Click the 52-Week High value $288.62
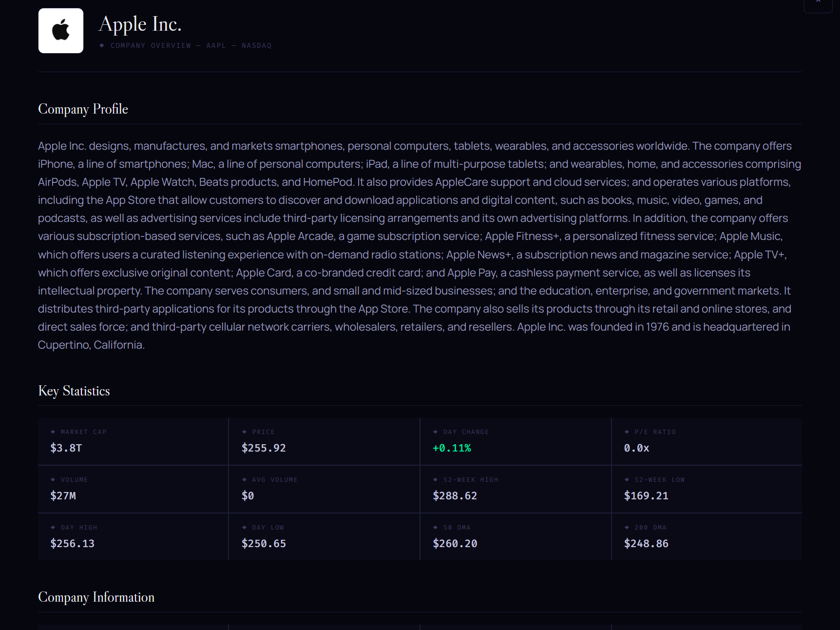This screenshot has height=630, width=840. (455, 496)
